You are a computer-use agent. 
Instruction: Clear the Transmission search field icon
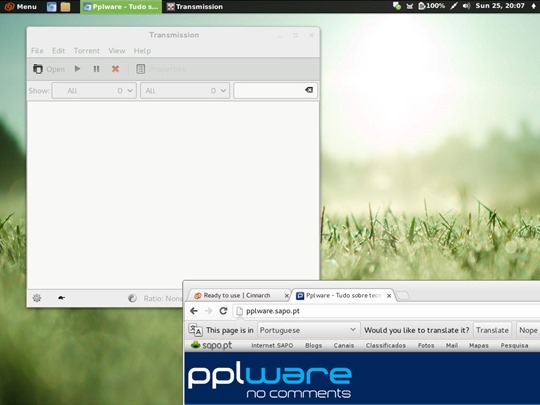tap(309, 90)
